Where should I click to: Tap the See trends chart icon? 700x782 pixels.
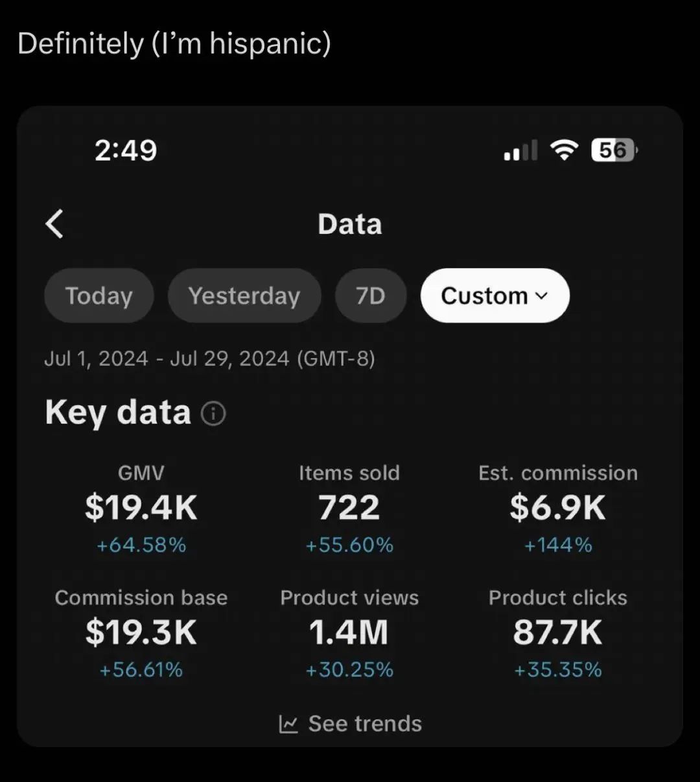point(288,724)
